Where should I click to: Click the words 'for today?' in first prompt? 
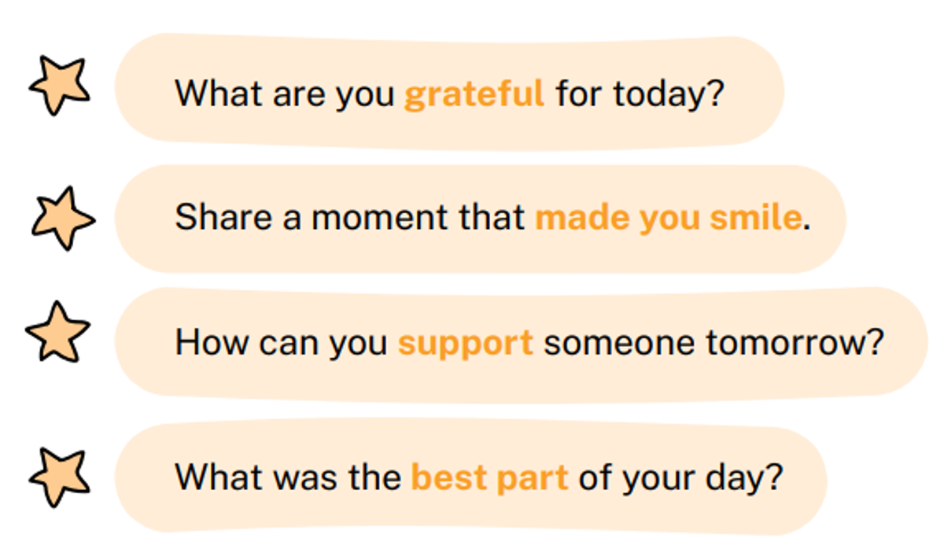coord(640,95)
